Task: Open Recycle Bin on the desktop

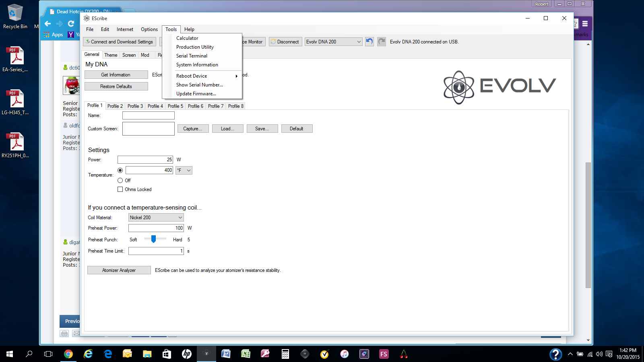Action: 15,17
